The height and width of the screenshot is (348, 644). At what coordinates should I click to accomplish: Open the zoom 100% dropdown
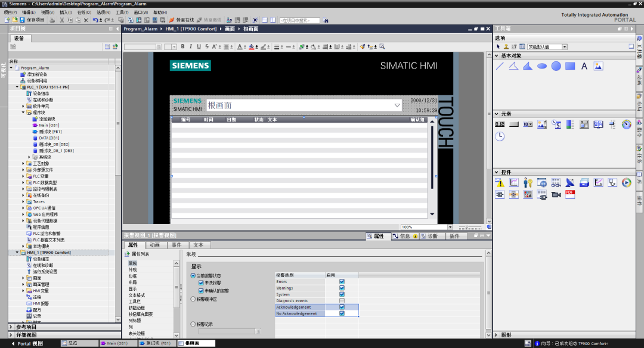tap(450, 227)
